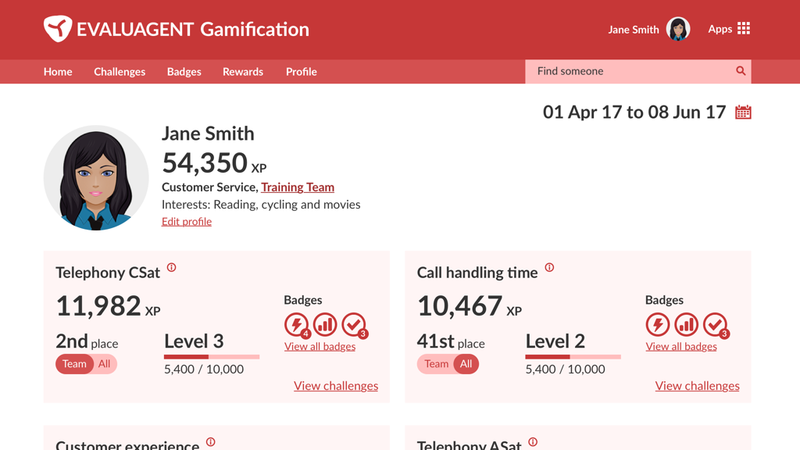Open the date range calendar icon
This screenshot has height=450, width=800.
click(x=743, y=112)
